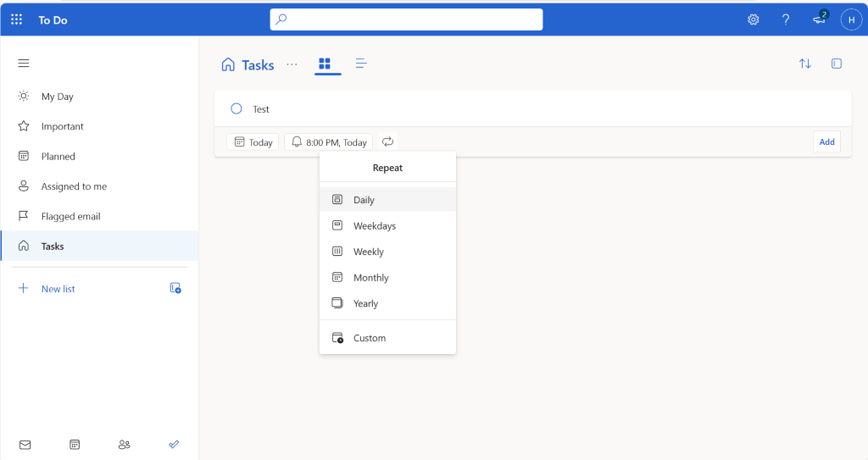868x460 pixels.
Task: Switch to grid view tab
Action: coord(325,64)
